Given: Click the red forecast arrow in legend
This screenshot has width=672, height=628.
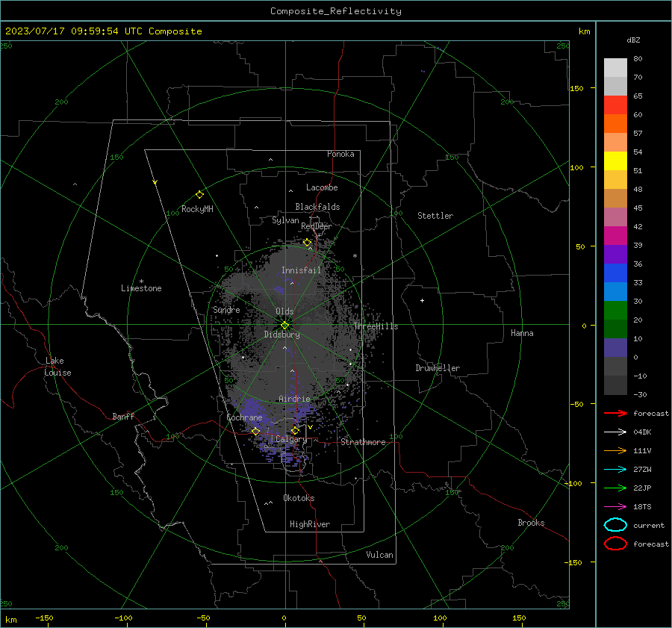Looking at the screenshot, I should coord(615,413).
